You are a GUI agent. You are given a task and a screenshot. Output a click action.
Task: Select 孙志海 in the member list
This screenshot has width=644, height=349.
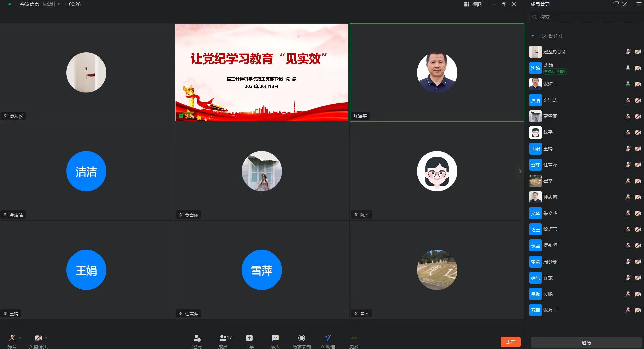tap(585, 197)
